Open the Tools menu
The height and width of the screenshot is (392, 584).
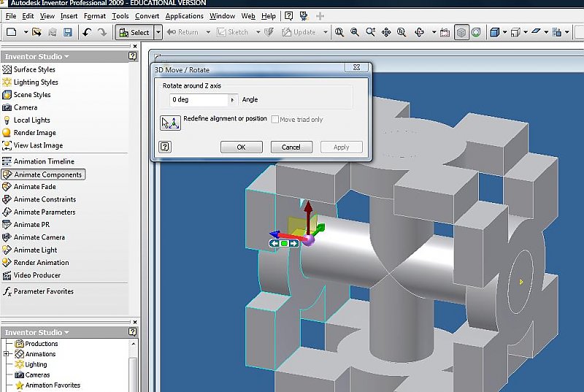120,16
